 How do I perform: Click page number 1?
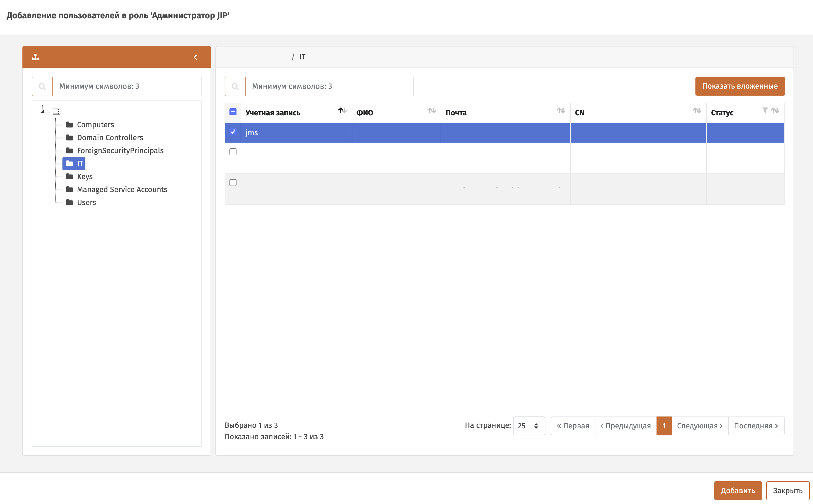coord(664,426)
